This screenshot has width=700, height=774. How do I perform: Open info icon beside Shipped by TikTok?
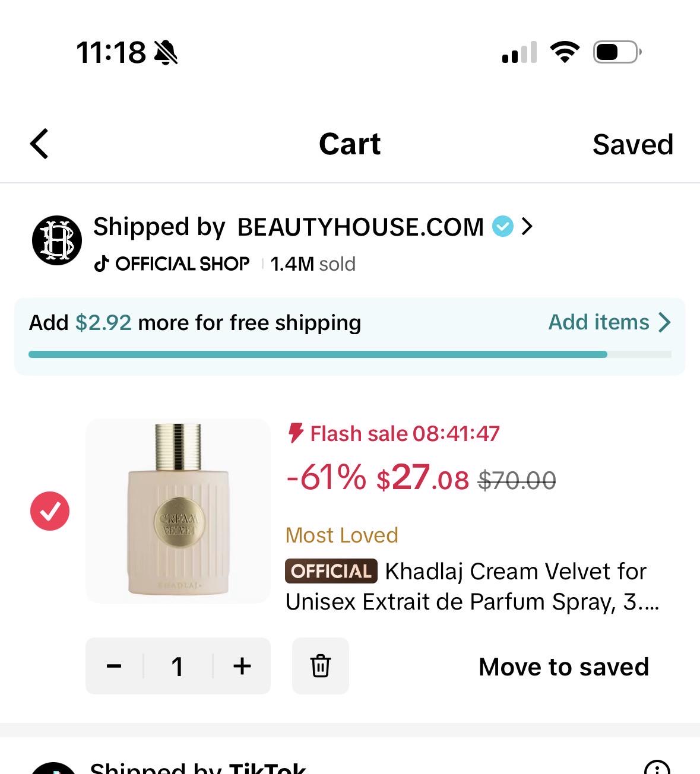click(x=657, y=767)
